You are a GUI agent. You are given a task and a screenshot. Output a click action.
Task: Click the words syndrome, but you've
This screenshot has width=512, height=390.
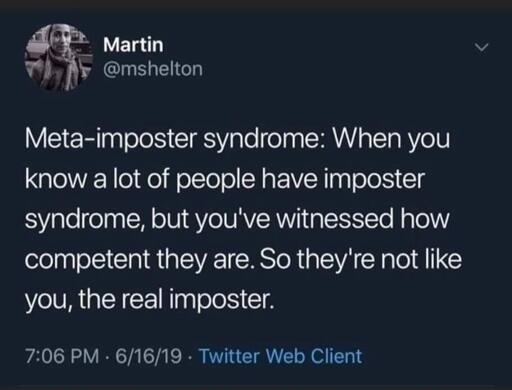click(x=147, y=220)
